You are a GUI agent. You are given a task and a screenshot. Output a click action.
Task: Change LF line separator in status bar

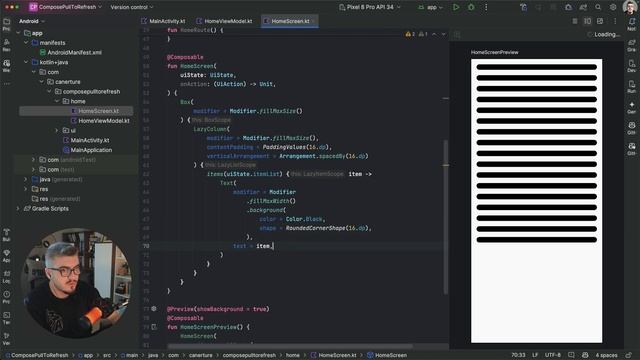pos(535,355)
